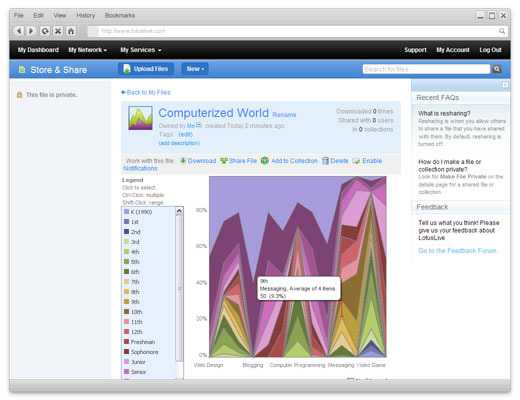
Task: Click the private file lock icon
Action: click(x=19, y=95)
